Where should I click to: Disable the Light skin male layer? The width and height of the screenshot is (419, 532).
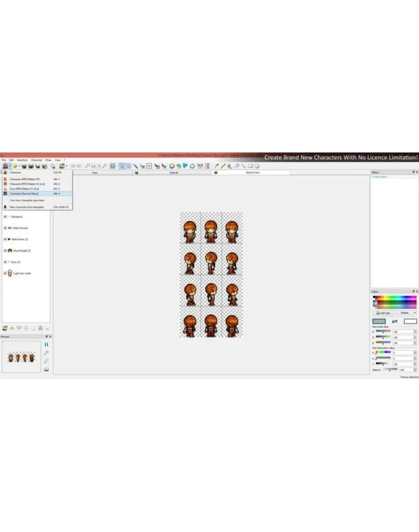[x=5, y=273]
